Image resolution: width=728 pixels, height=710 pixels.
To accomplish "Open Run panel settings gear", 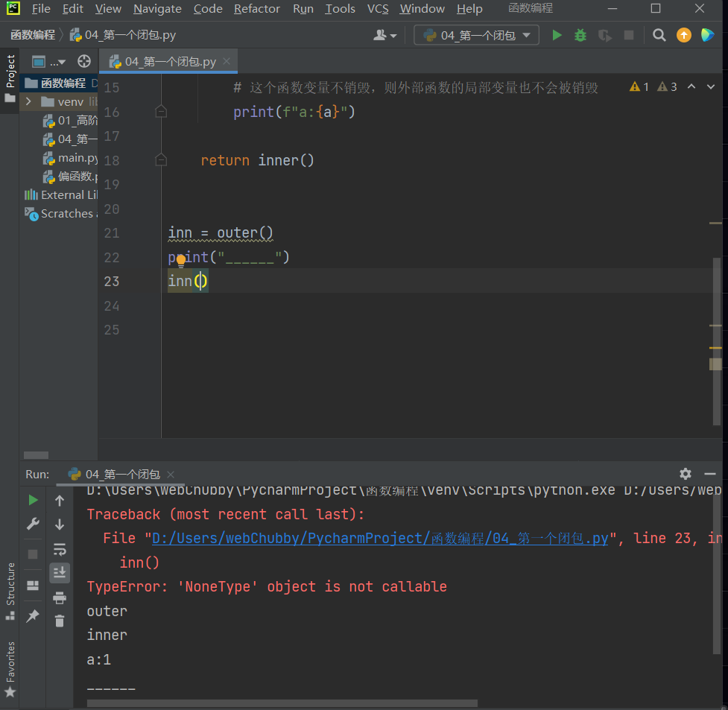I will coord(686,474).
